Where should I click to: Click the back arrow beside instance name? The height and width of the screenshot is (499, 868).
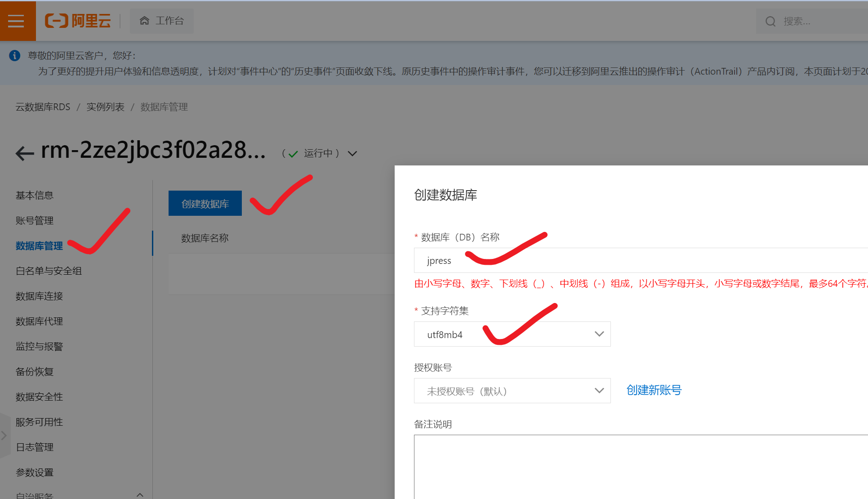25,153
